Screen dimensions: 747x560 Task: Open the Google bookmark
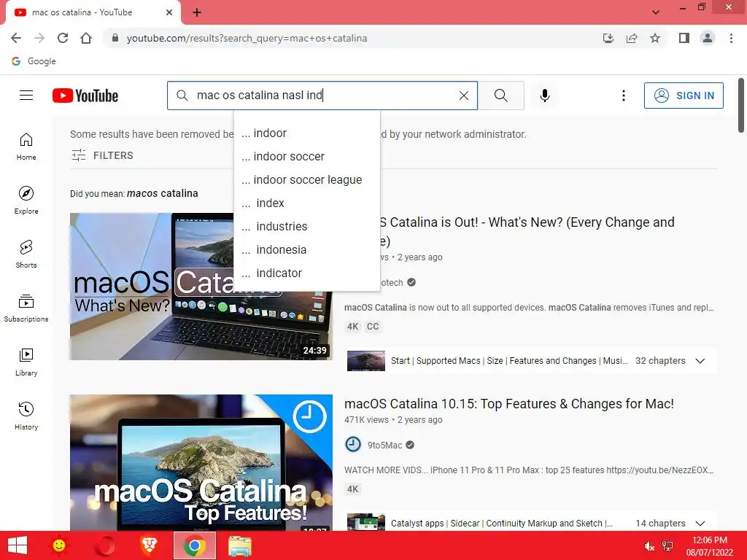[x=34, y=61]
